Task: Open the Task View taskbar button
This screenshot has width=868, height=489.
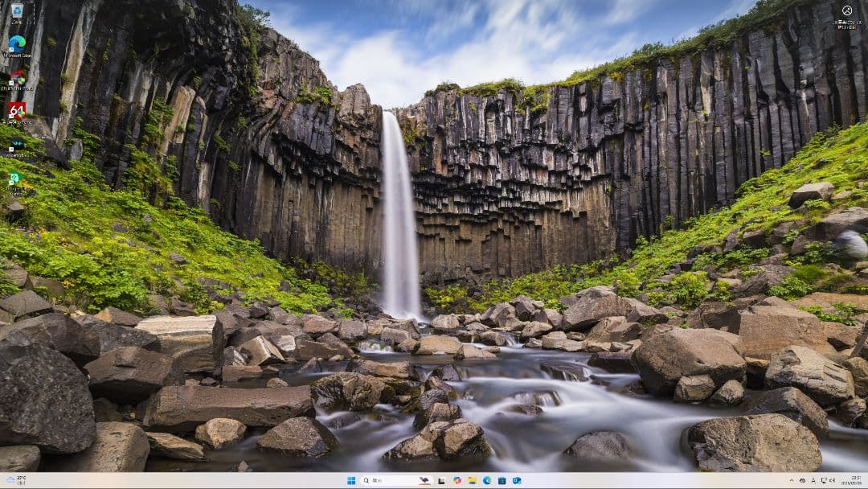Action: [x=441, y=480]
